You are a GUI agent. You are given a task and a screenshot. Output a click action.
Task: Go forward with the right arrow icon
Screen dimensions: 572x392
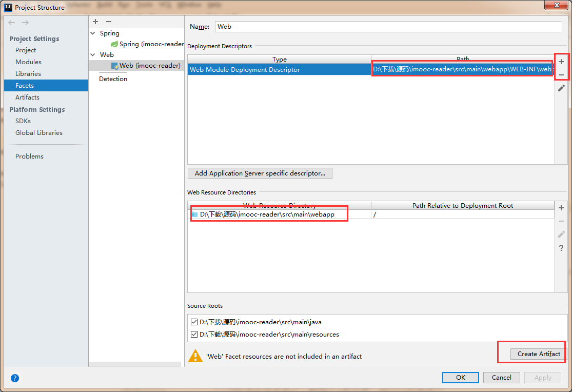[25, 23]
